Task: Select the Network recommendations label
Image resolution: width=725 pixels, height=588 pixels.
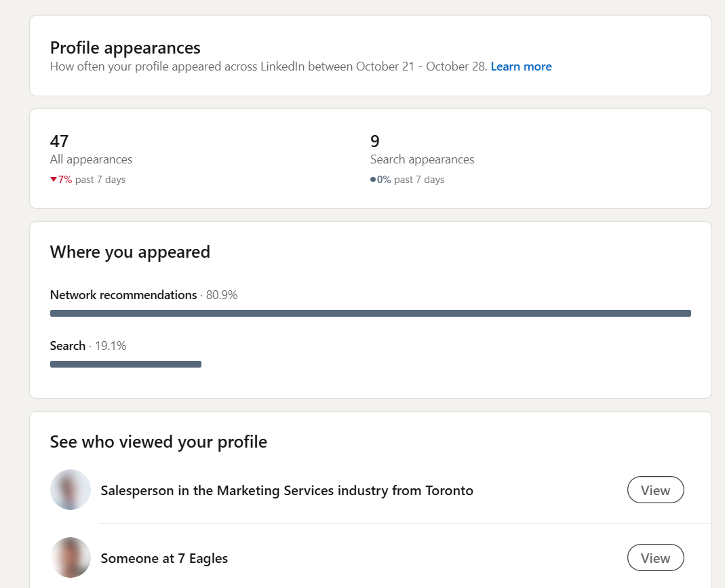Action: (x=123, y=294)
